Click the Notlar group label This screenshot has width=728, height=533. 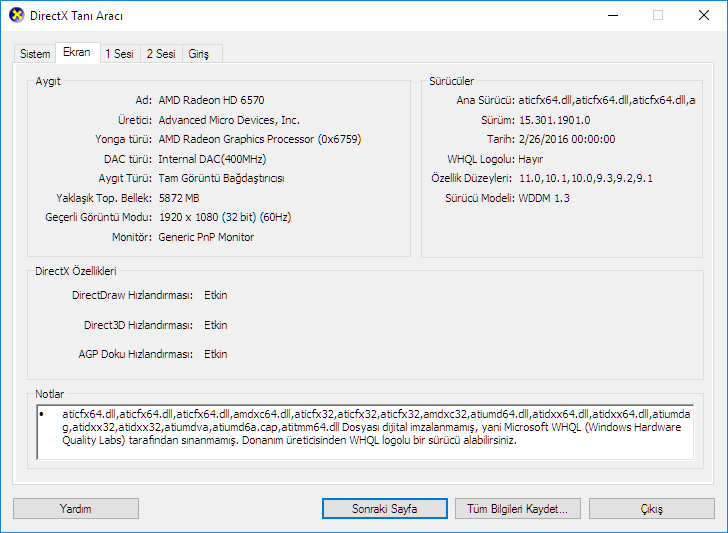click(x=50, y=394)
